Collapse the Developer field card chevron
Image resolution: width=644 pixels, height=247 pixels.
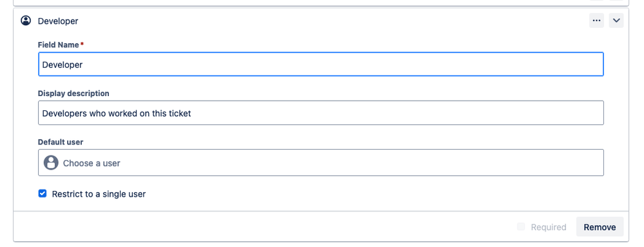(616, 21)
